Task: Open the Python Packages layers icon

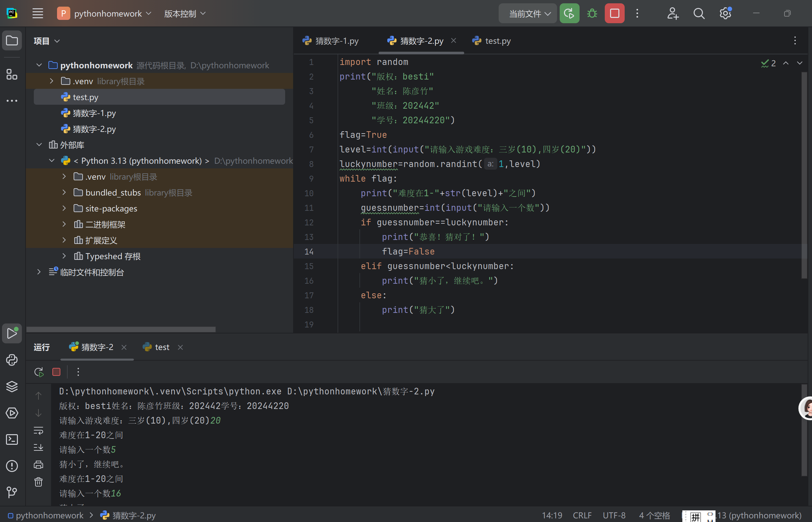Action: tap(12, 386)
